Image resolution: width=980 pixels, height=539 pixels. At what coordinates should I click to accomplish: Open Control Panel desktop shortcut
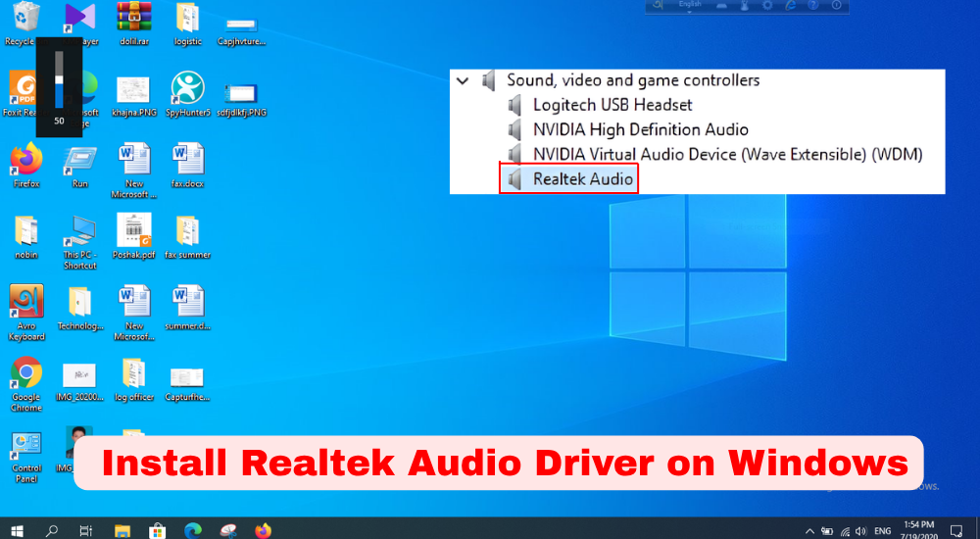26,447
